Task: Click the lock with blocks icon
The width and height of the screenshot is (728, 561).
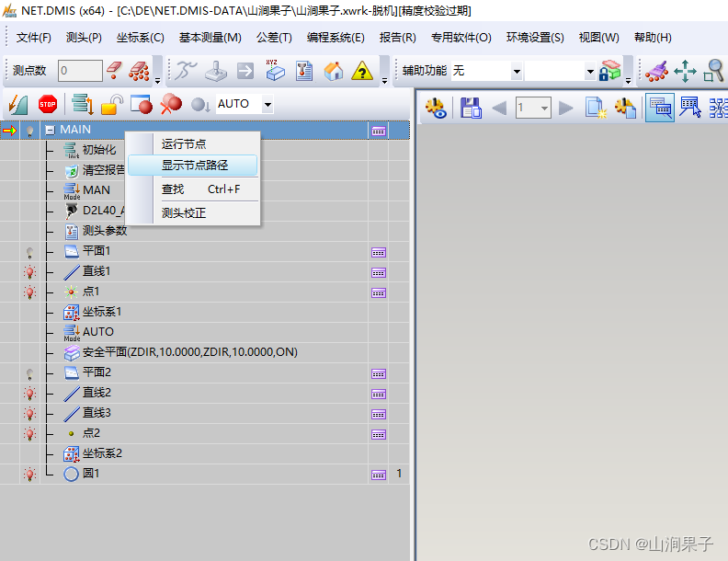Action: point(609,71)
